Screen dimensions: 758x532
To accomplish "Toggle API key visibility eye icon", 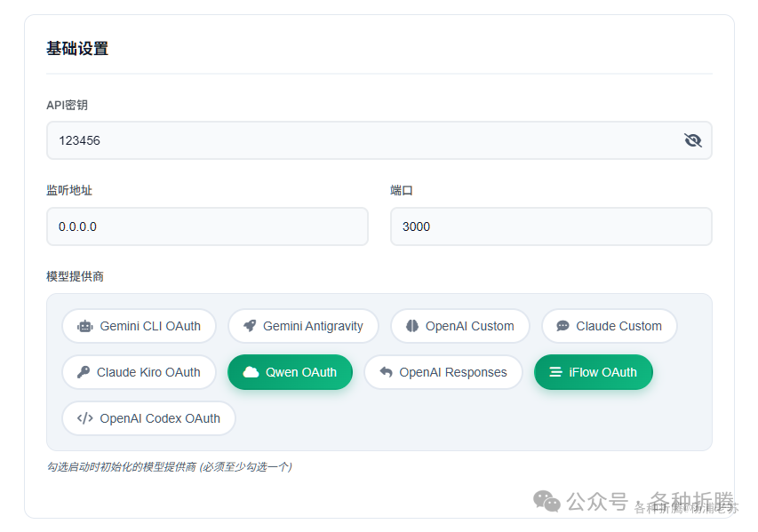I will coord(693,140).
